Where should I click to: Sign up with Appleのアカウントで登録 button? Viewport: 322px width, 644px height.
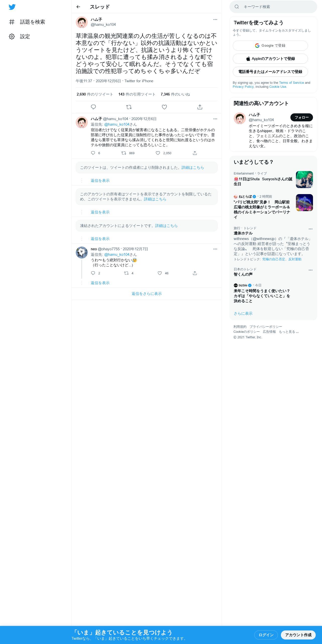pos(270,59)
